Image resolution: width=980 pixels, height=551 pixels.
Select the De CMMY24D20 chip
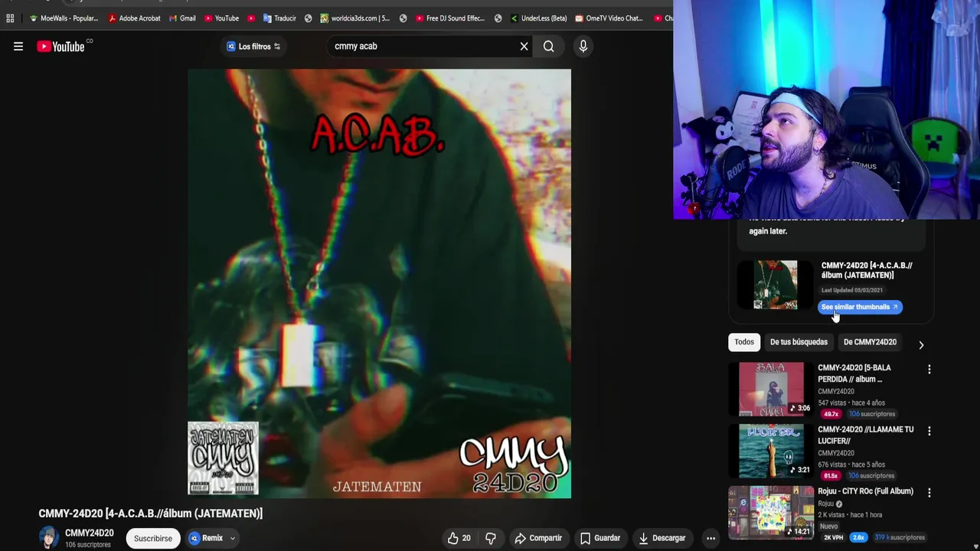point(870,342)
